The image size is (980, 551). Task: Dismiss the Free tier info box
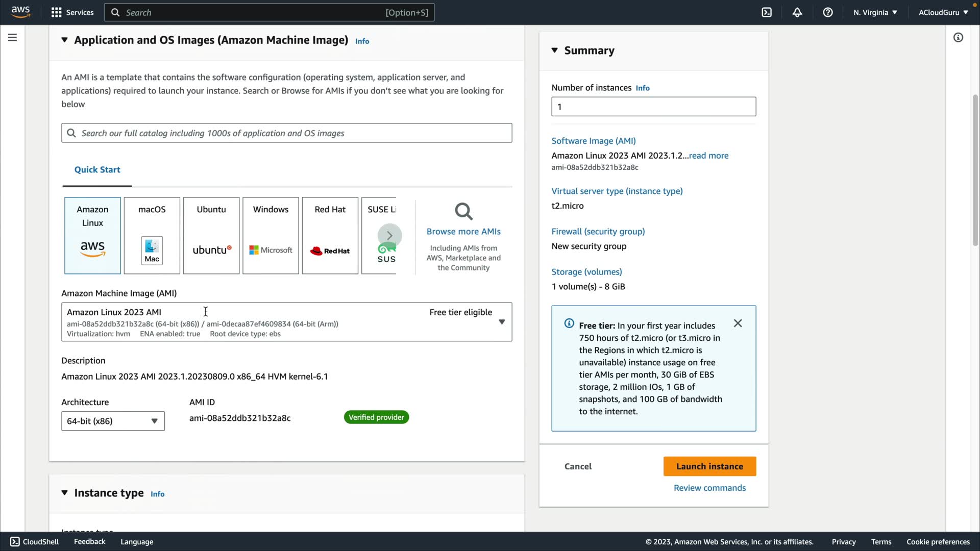click(738, 323)
